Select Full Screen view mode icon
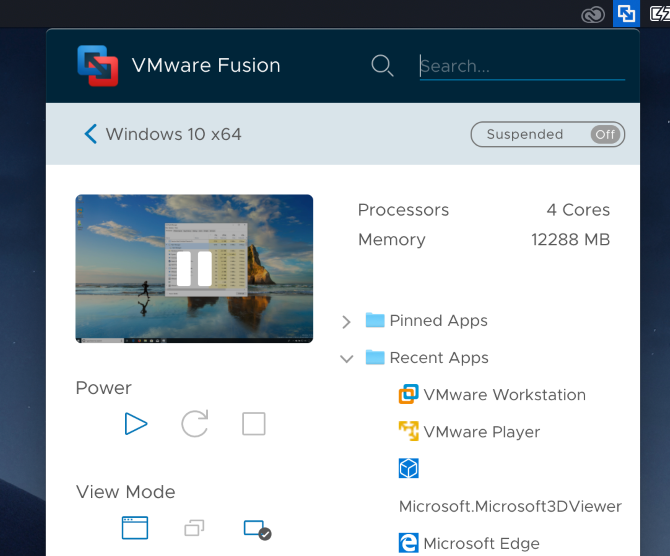This screenshot has width=670, height=556. (x=257, y=529)
